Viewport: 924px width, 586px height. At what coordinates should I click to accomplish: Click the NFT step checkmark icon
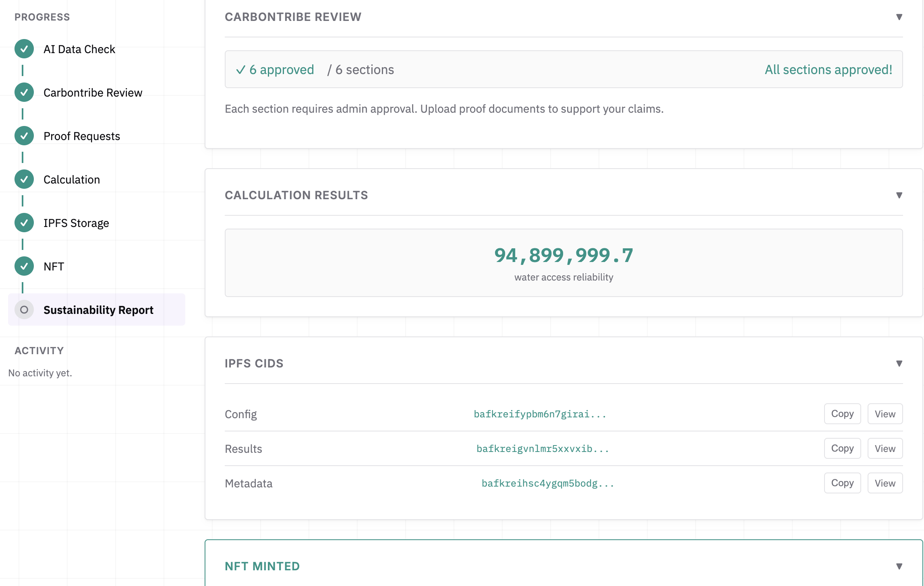click(x=24, y=266)
